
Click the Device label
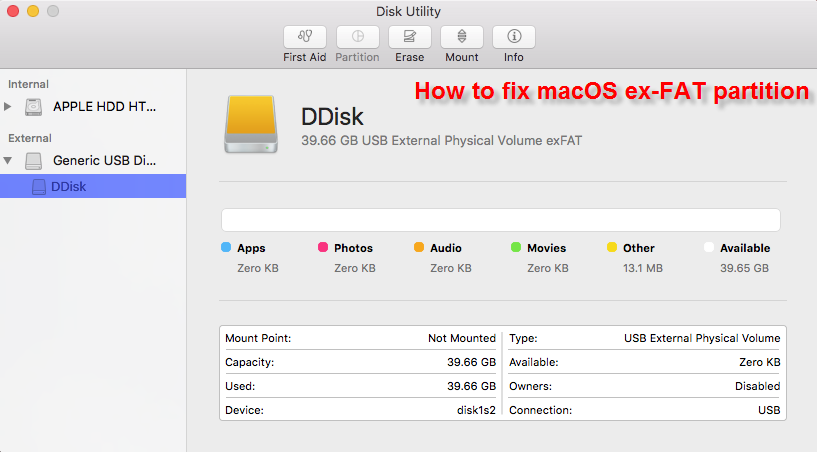click(x=244, y=410)
